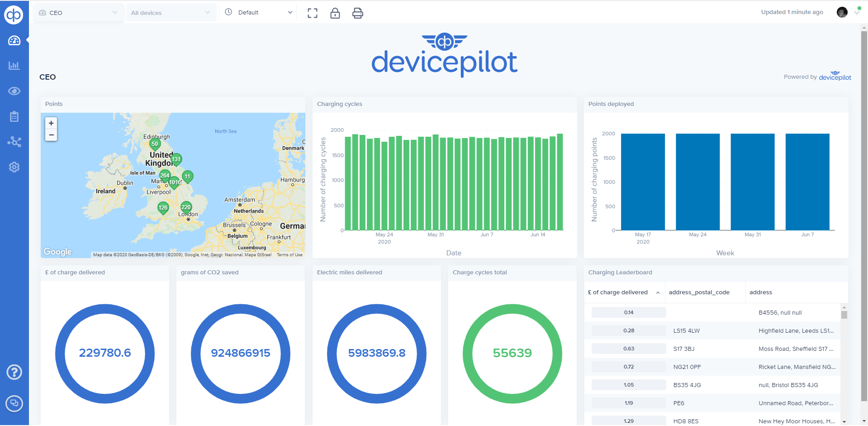Open the bar chart icon in the sidebar
The width and height of the screenshot is (868, 426).
point(14,66)
